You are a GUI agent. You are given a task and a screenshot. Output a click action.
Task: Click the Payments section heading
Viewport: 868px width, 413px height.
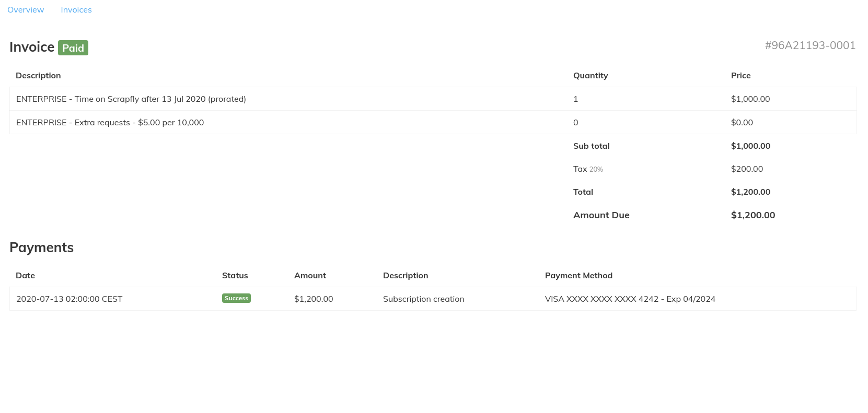[x=41, y=247]
